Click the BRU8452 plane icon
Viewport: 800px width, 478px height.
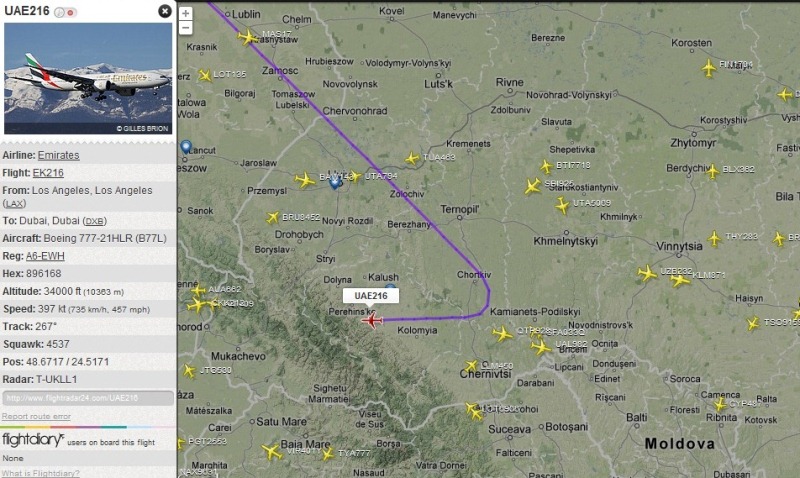pos(273,218)
